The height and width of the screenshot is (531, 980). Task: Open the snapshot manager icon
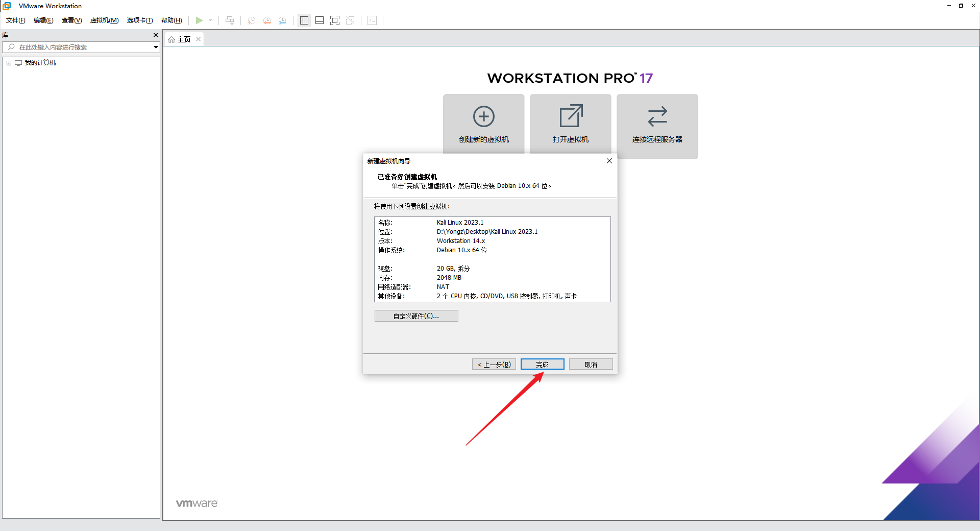click(x=282, y=20)
